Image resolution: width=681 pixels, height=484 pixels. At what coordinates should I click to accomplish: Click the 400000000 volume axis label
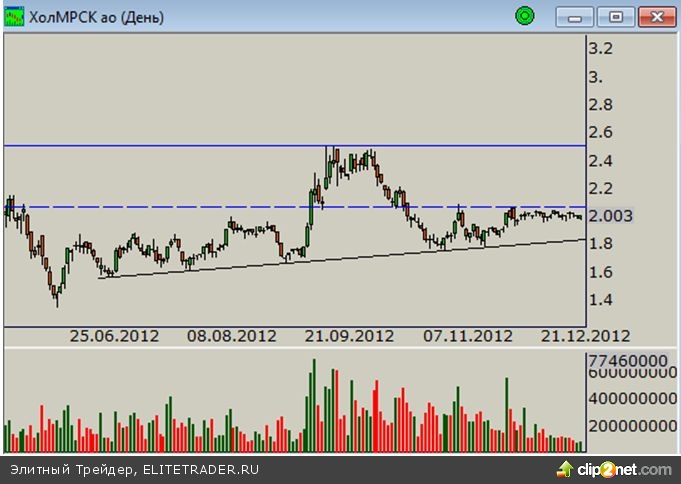(632, 398)
